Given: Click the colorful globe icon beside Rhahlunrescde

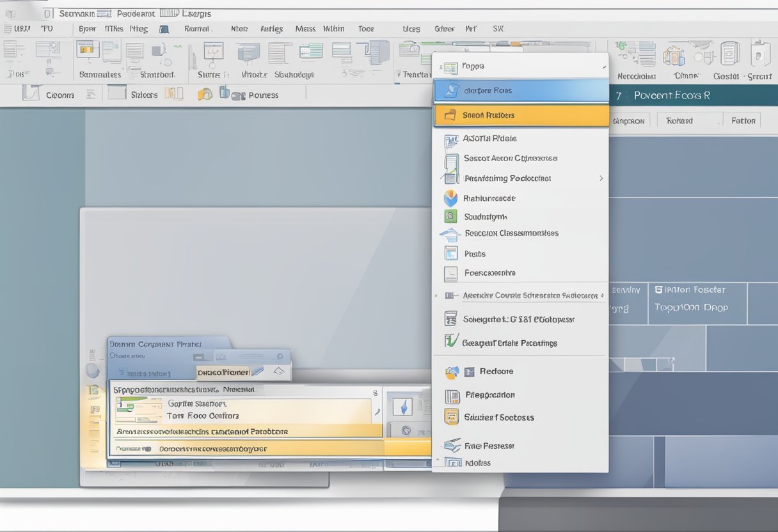Looking at the screenshot, I should click(x=451, y=198).
